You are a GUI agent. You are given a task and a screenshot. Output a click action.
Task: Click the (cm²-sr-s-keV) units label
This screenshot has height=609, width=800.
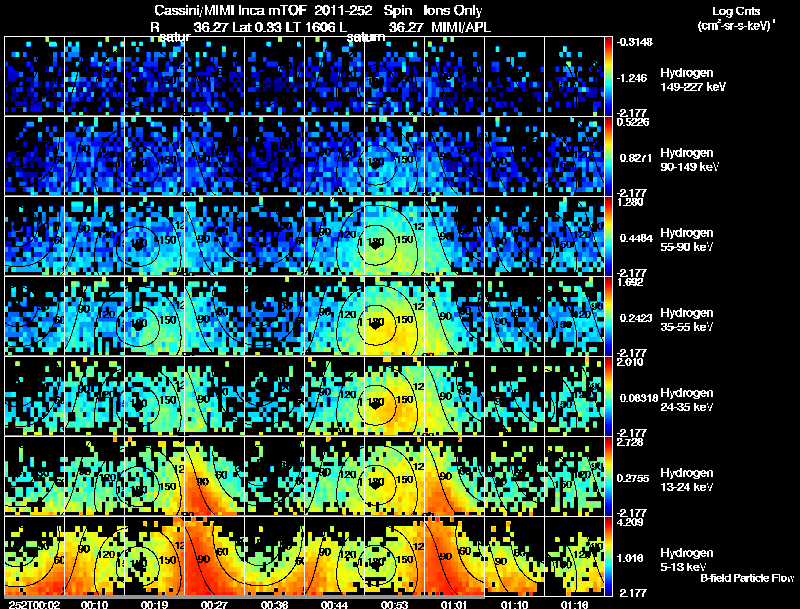[736, 26]
